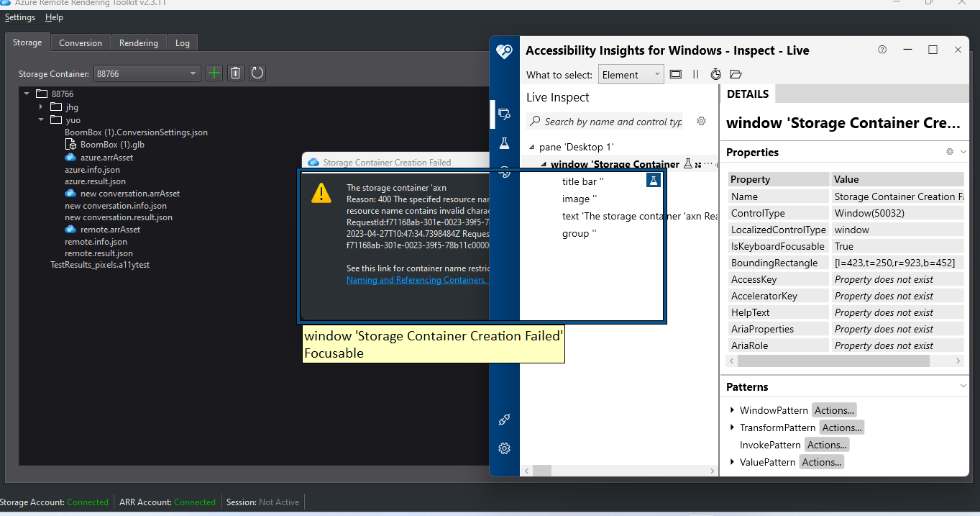Click the Accessibility Insights heart logo
The image size is (980, 516).
(505, 52)
